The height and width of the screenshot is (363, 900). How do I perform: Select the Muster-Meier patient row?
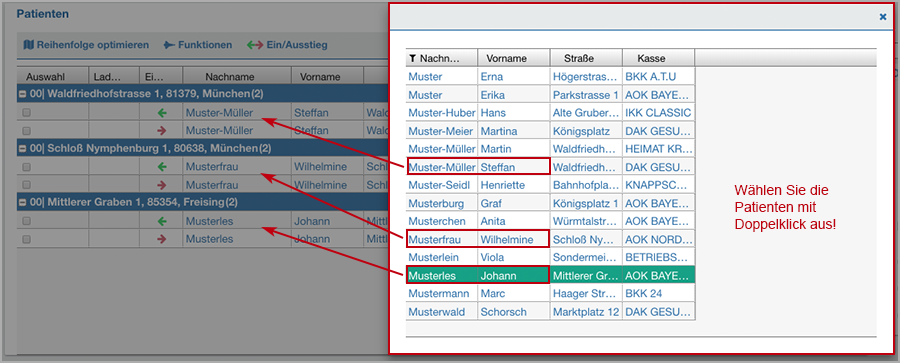click(x=550, y=131)
